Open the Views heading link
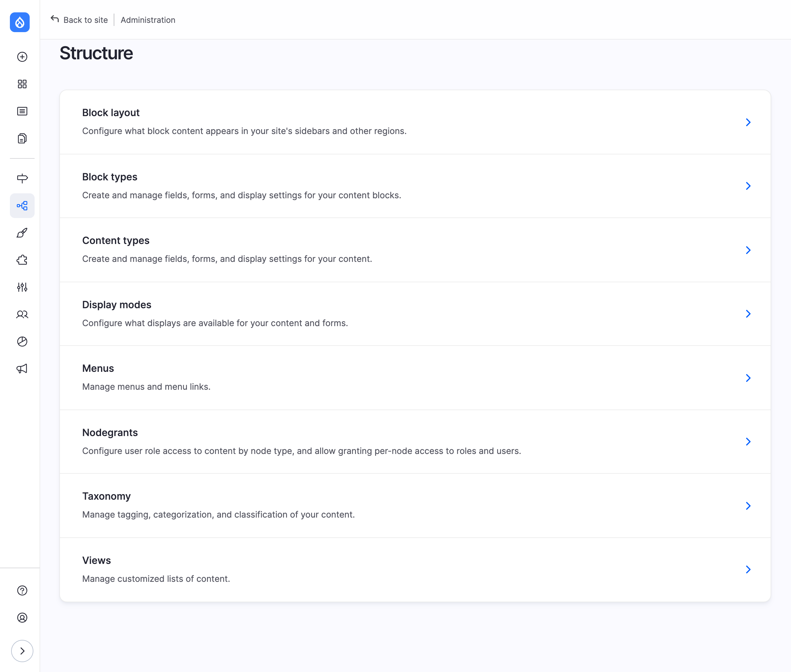791x672 pixels. tap(96, 561)
